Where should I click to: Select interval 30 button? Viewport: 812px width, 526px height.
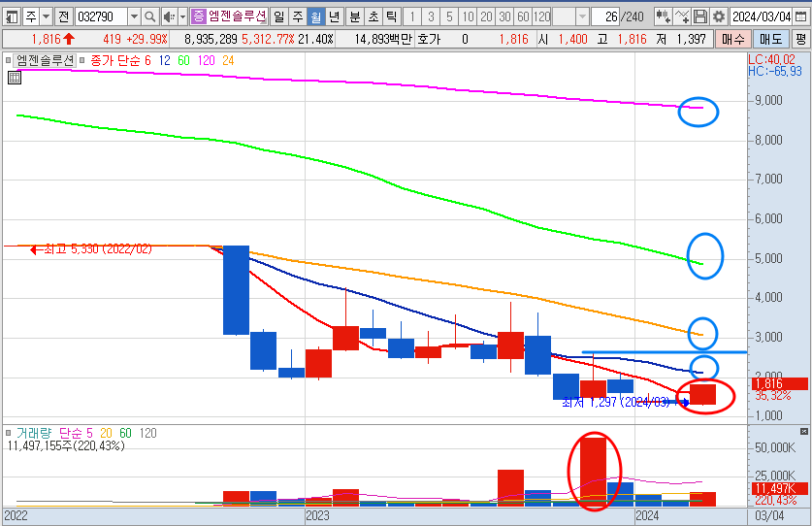[x=504, y=17]
